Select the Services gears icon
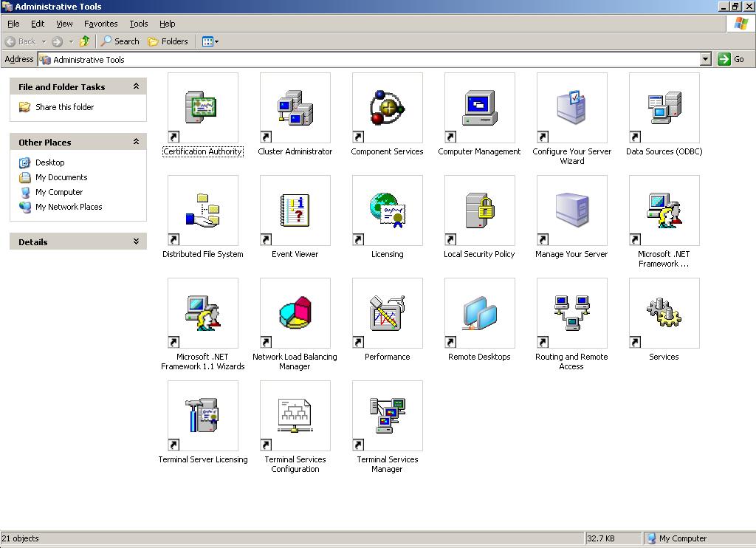The image size is (756, 548). [664, 313]
